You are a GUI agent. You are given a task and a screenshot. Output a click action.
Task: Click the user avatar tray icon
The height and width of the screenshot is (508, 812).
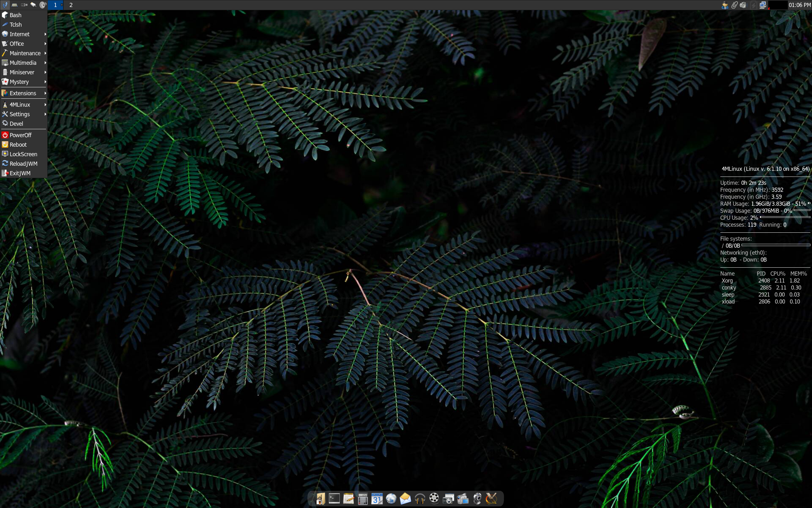[x=725, y=5]
